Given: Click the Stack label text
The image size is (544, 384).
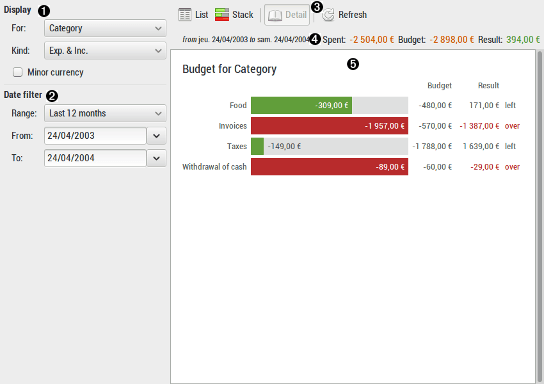Looking at the screenshot, I should pyautogui.click(x=243, y=15).
